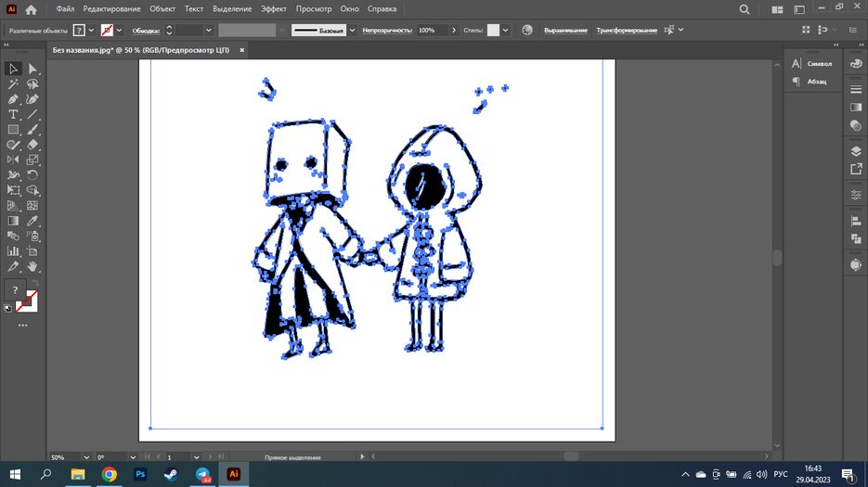This screenshot has height=487, width=868.
Task: Select the Slice tool
Action: point(13,267)
